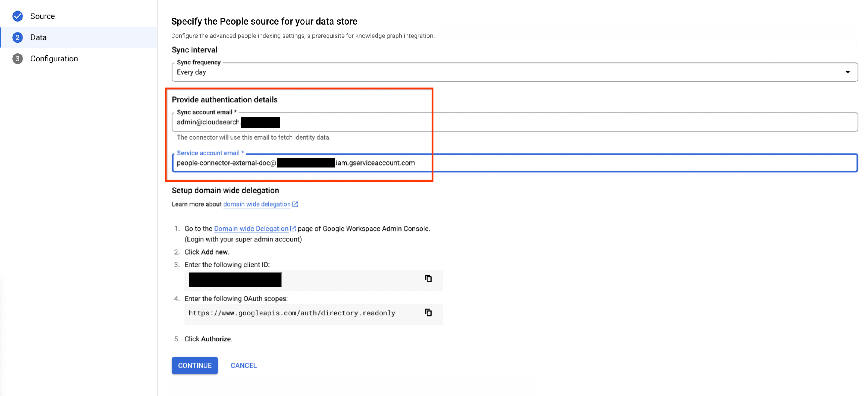Copy the client ID using copy icon
Viewport: 868px width, 396px height.
428,279
